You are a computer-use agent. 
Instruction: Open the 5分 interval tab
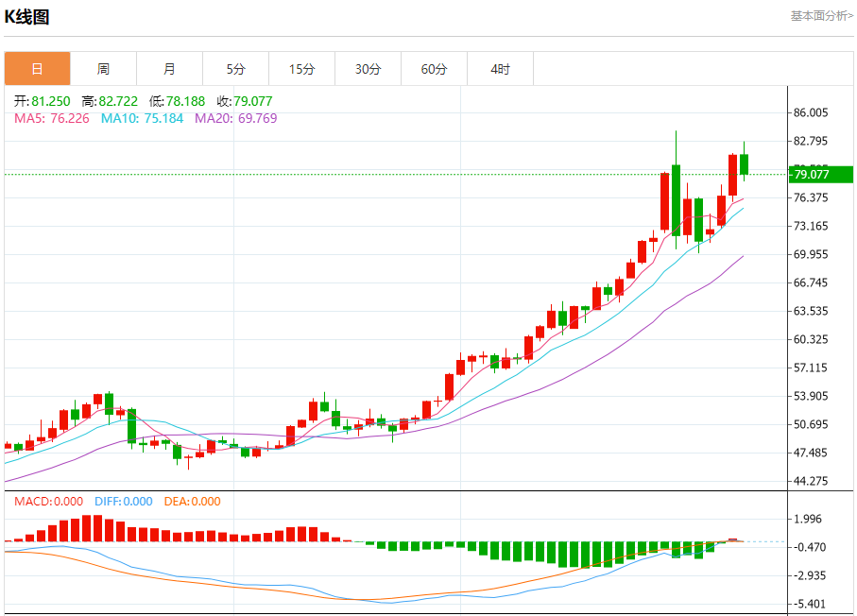click(x=235, y=69)
